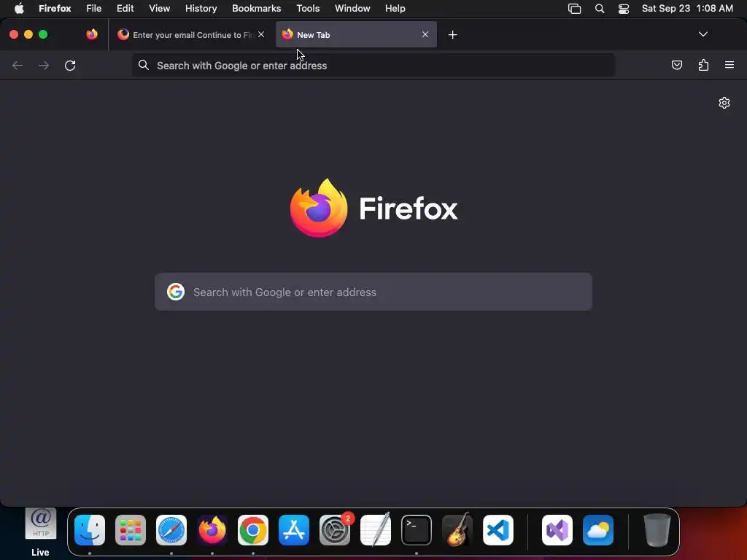Open new tab personalize gear icon

[724, 103]
